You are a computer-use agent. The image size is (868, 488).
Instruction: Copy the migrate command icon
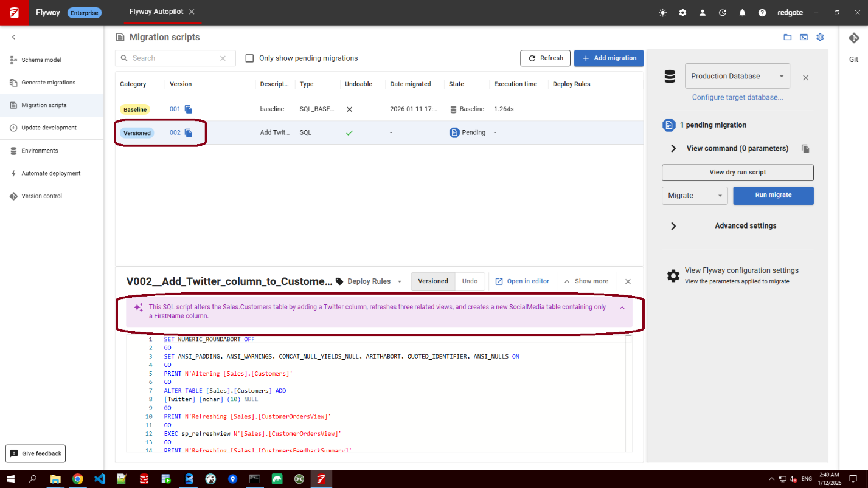(805, 149)
